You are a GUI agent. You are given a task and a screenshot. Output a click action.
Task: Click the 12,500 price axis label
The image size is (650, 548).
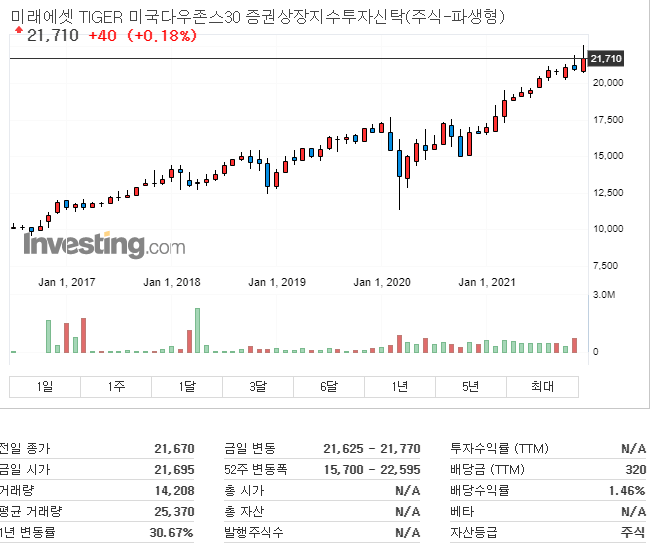[x=608, y=193]
